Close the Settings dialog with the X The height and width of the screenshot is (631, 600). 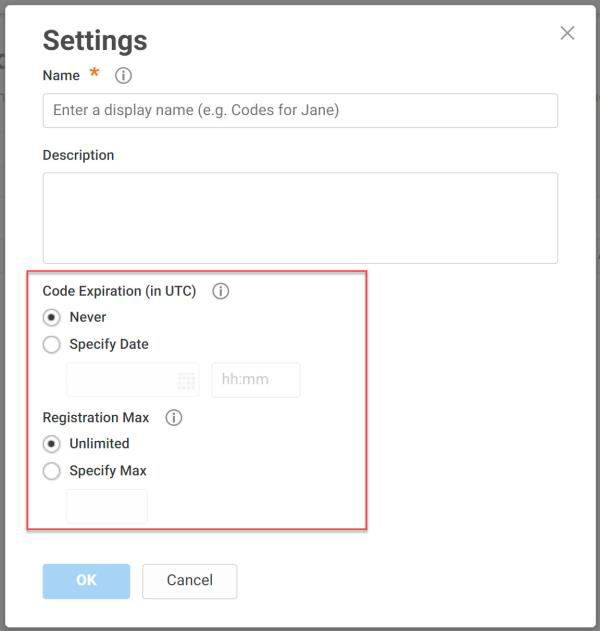[x=567, y=33]
